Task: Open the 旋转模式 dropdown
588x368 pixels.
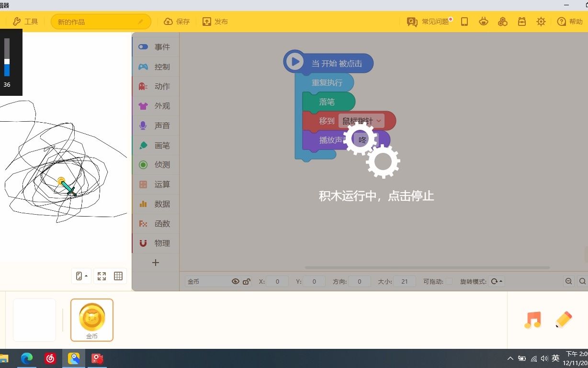Action: pos(497,281)
